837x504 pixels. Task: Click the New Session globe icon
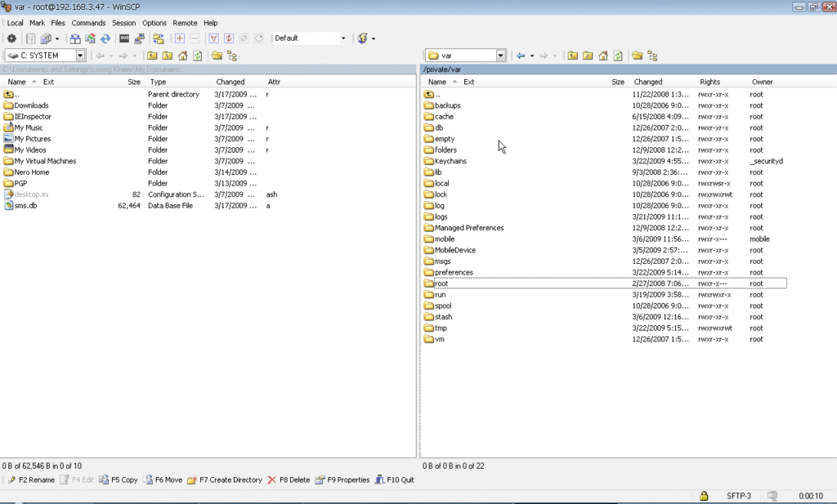362,38
